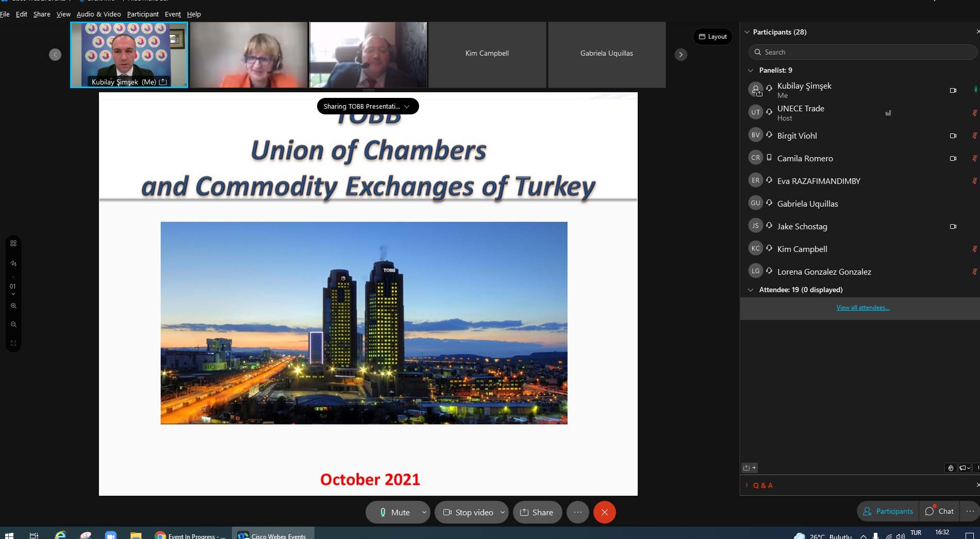Show next video thumbnails arrow
This screenshot has width=980, height=539.
tap(681, 55)
